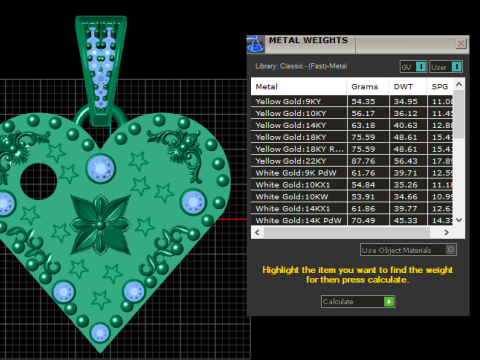Viewport: 480px width, 360px height.
Task: Click the round hole in the heart pendant
Action: [39, 182]
